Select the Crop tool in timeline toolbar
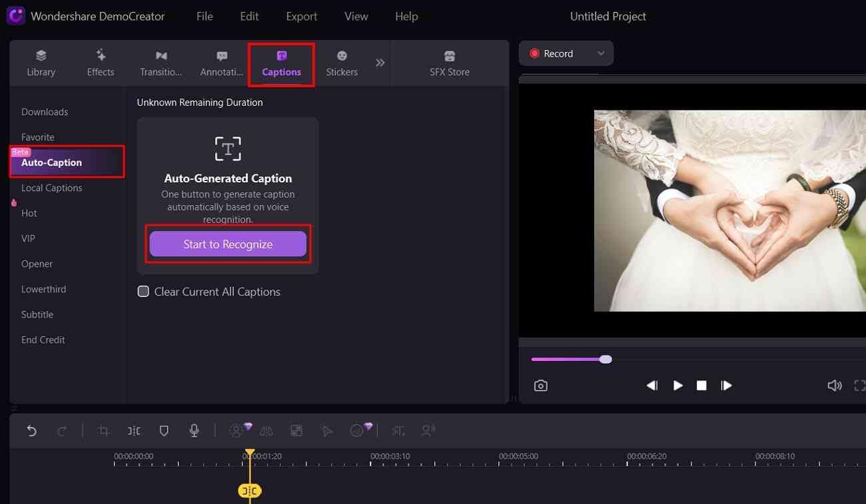Screen dimensions: 866x504 pyautogui.click(x=103, y=431)
